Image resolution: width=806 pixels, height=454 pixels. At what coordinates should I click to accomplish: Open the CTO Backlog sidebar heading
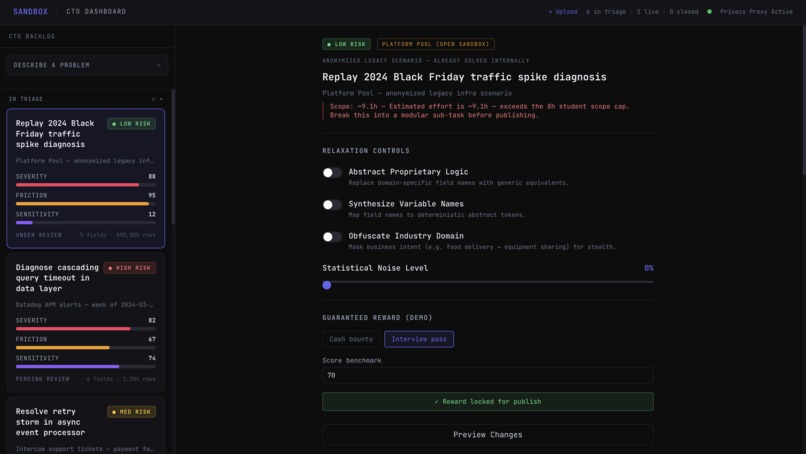click(32, 37)
